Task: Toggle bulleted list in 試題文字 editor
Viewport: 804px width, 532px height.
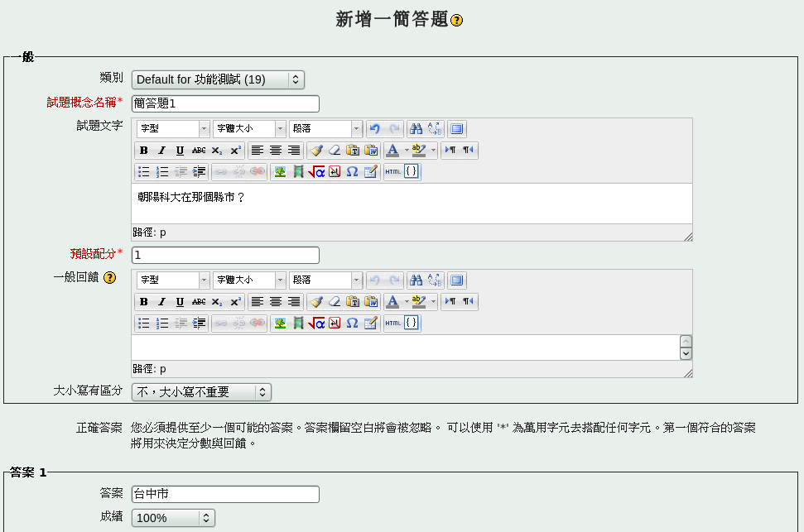Action: click(144, 172)
